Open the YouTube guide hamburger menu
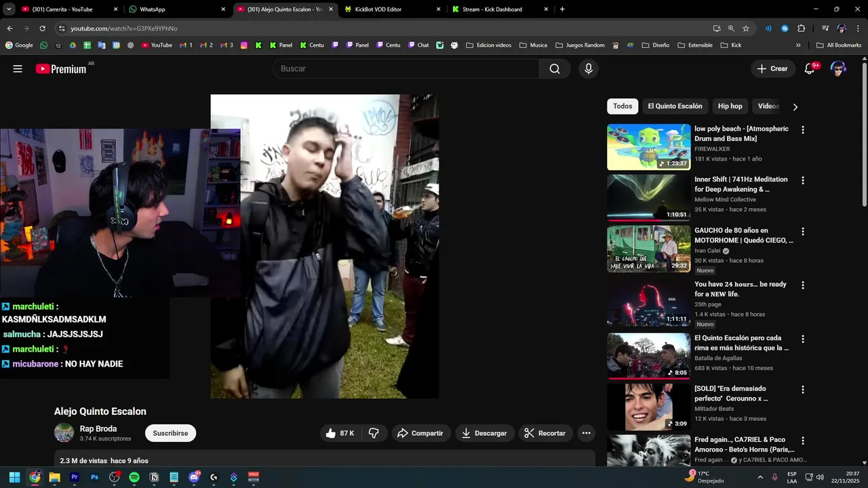Viewport: 868px width, 488px height. coord(18,68)
